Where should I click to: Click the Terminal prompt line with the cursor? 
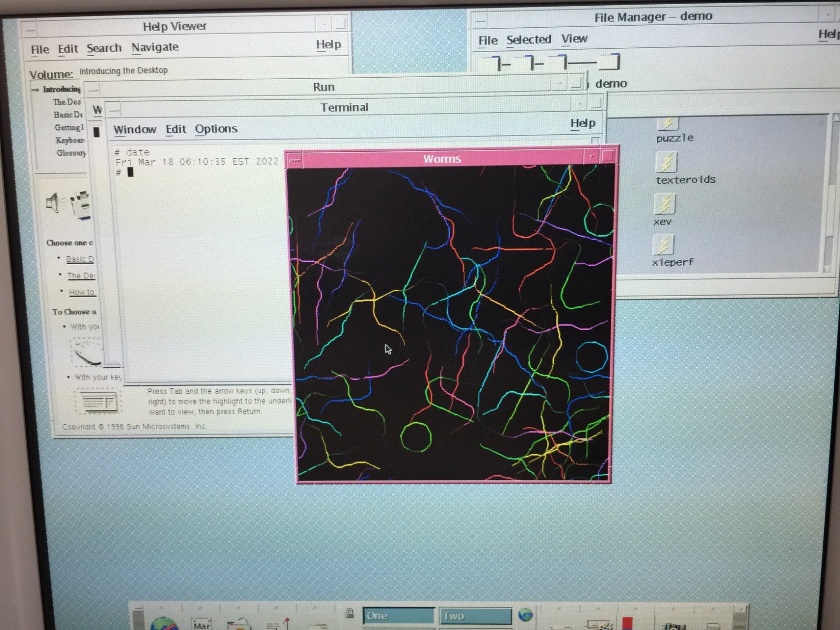pos(125,172)
